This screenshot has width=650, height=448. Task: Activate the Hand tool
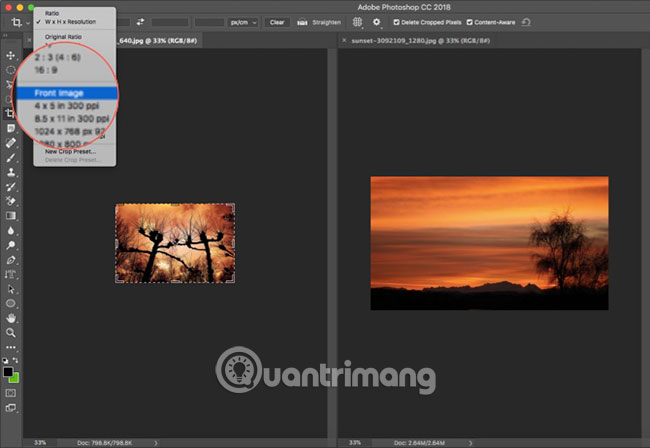pos(11,318)
